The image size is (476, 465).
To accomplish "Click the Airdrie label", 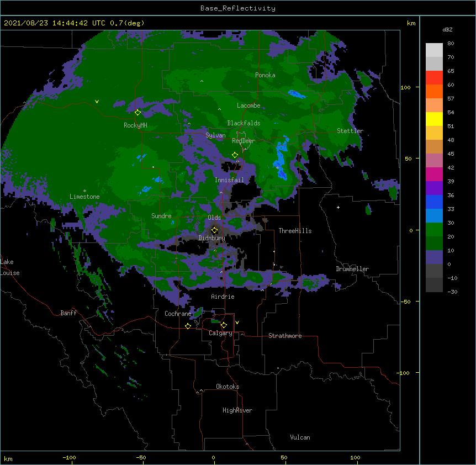I will click(223, 297).
